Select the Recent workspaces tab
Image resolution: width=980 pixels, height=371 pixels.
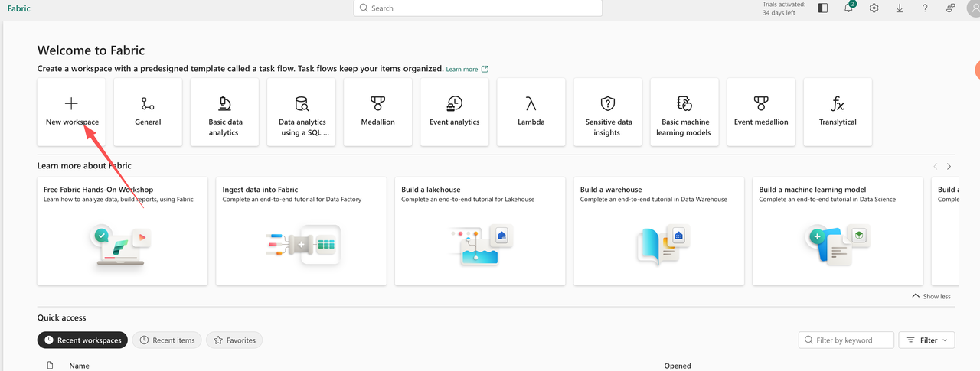tap(83, 340)
